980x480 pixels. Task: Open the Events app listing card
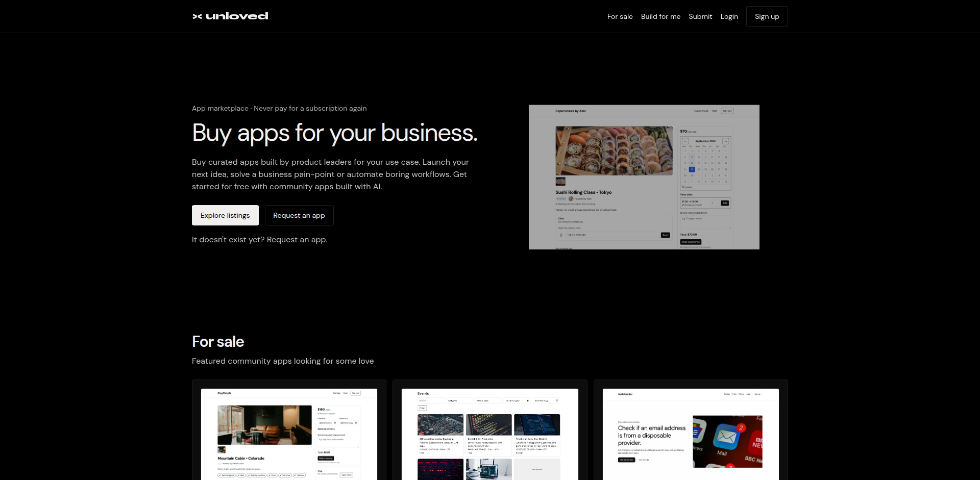coord(490,430)
